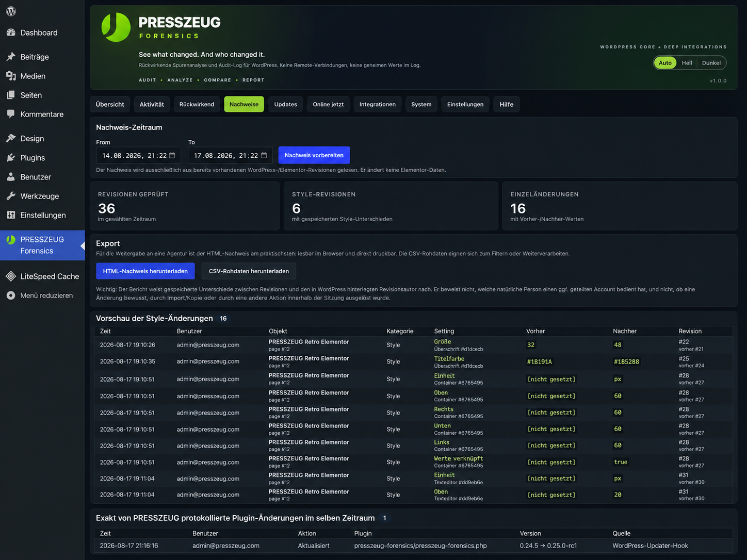Click the Einzeländerungen 16 card
Screen dimensions: 747x560
[620, 206]
